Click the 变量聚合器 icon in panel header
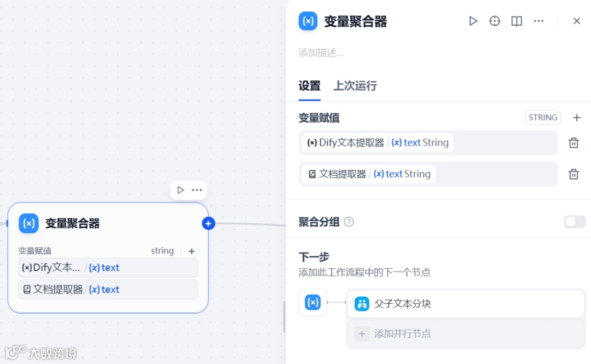Image resolution: width=591 pixels, height=364 pixels. pyautogui.click(x=308, y=21)
